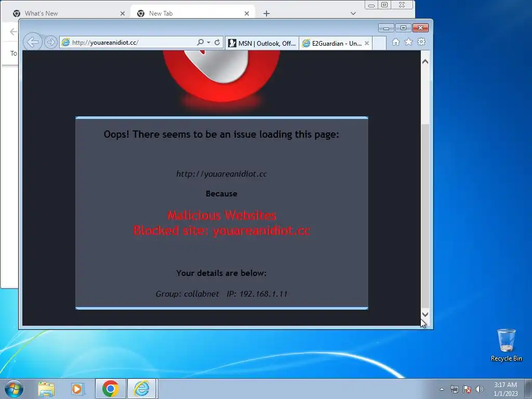Maximize the Chrome window
This screenshot has height=399, width=532.
pos(384,5)
